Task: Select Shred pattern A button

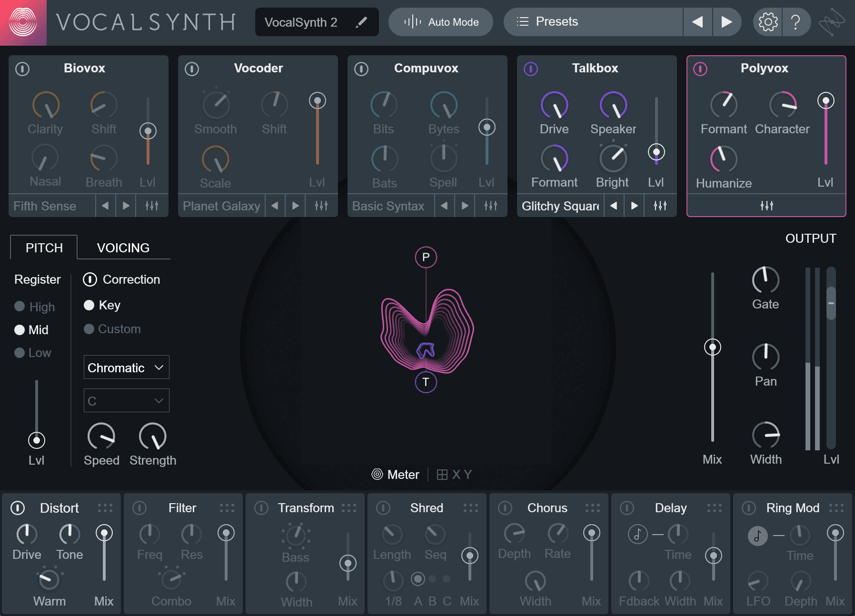Action: pyautogui.click(x=418, y=579)
